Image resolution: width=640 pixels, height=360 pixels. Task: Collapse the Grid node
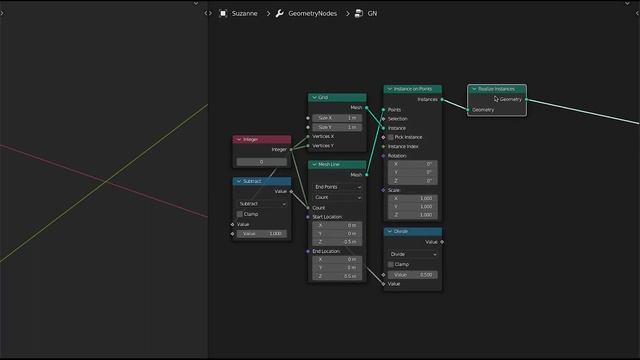[314, 98]
